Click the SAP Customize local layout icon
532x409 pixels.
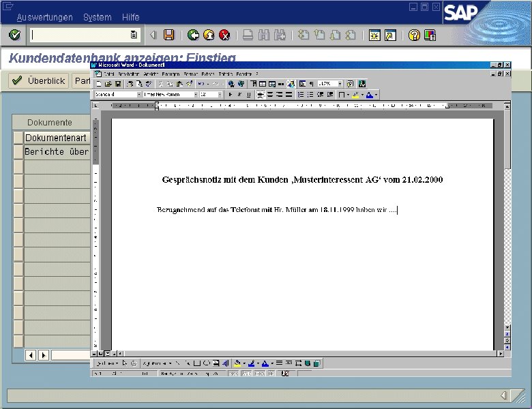[x=430, y=35]
